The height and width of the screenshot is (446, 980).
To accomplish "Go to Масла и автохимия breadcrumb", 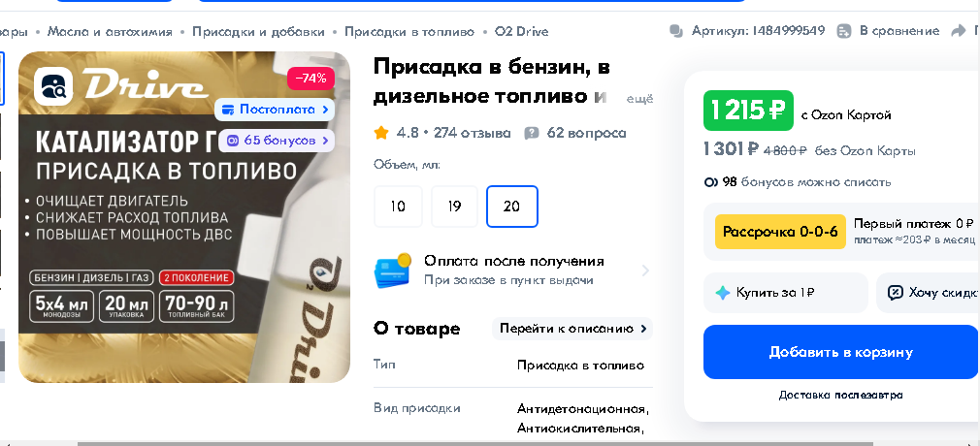I will click(x=110, y=31).
